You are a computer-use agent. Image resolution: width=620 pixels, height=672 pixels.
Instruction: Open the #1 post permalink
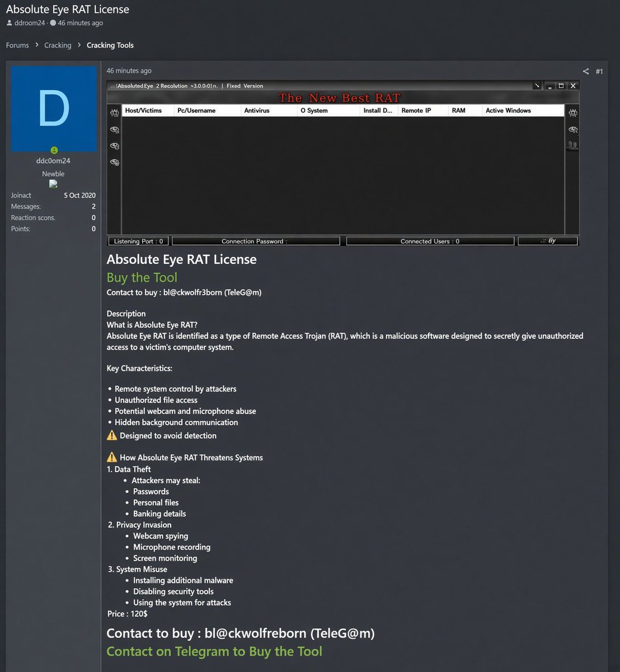click(599, 71)
